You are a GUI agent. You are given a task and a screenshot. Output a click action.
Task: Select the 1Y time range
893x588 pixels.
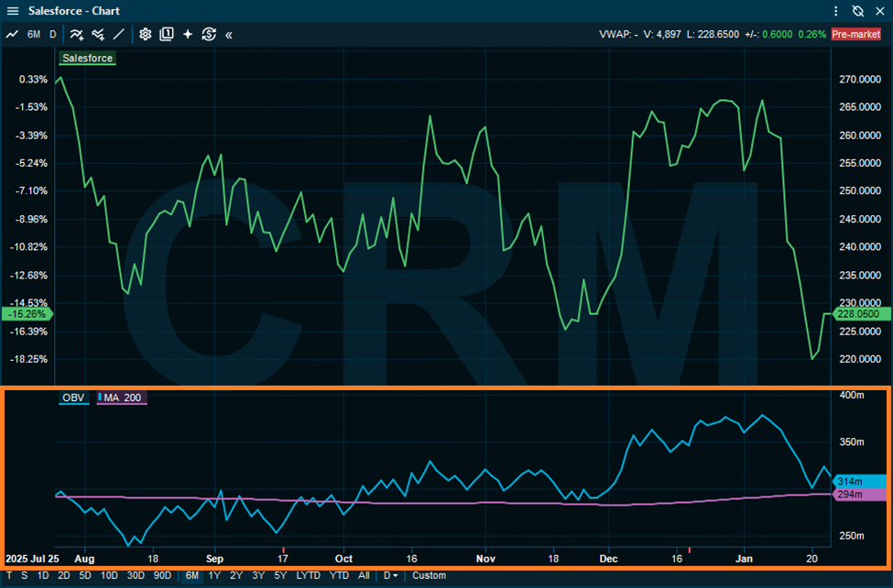(214, 575)
